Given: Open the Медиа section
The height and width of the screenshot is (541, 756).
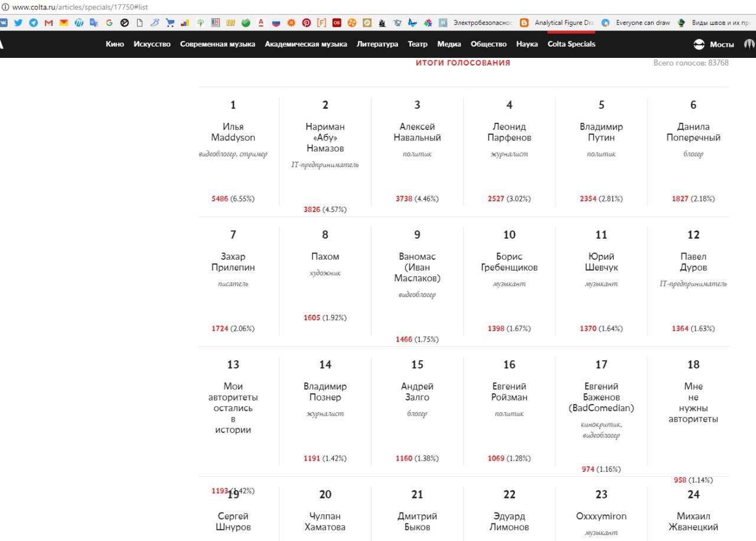Looking at the screenshot, I should (449, 44).
